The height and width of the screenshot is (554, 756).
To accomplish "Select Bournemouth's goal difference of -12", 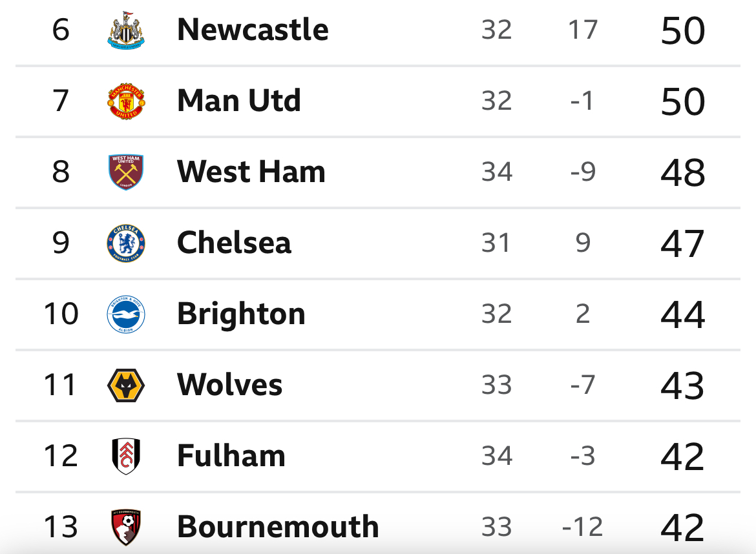I will (583, 527).
